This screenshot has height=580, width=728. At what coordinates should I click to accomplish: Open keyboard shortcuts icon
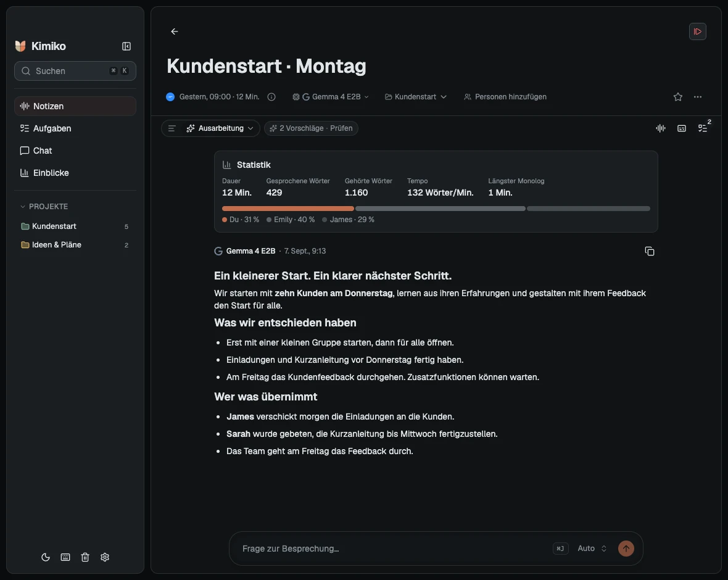coord(65,557)
